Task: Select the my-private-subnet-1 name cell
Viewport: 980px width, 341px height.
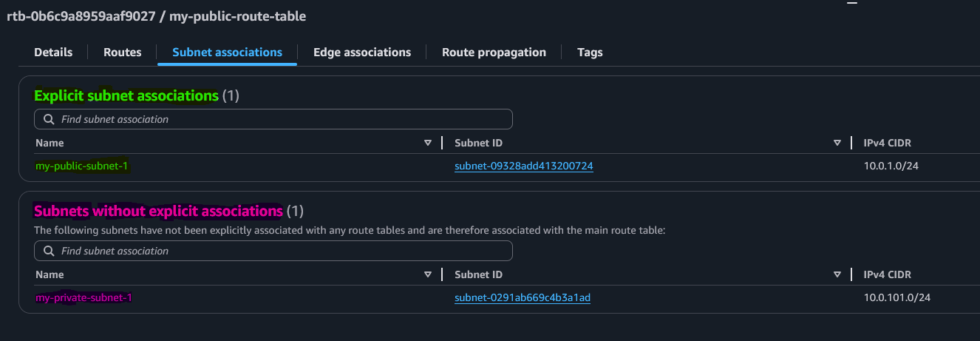Action: point(84,298)
